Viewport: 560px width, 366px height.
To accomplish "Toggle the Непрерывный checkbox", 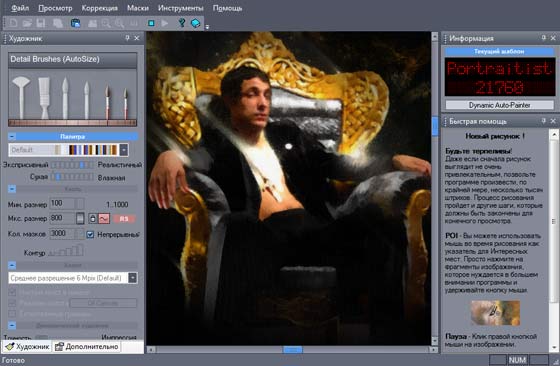I will coord(90,235).
